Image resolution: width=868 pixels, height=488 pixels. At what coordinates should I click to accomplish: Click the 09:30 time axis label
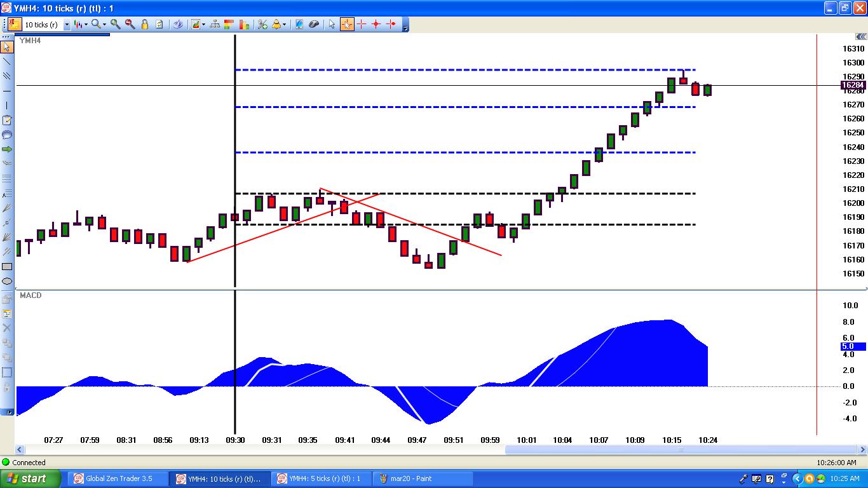point(235,440)
